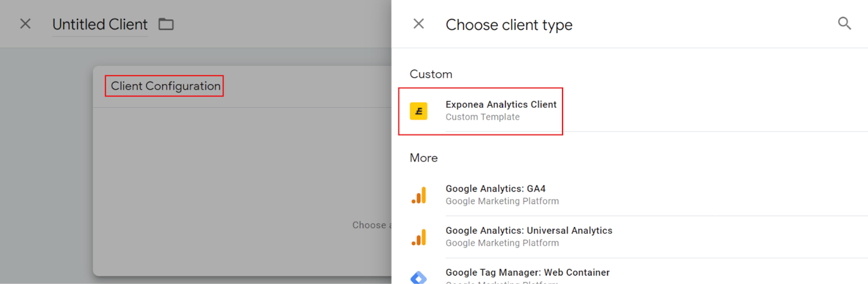Click the GA4 analytics bar-chart icon
This screenshot has width=868, height=284.
pos(418,195)
